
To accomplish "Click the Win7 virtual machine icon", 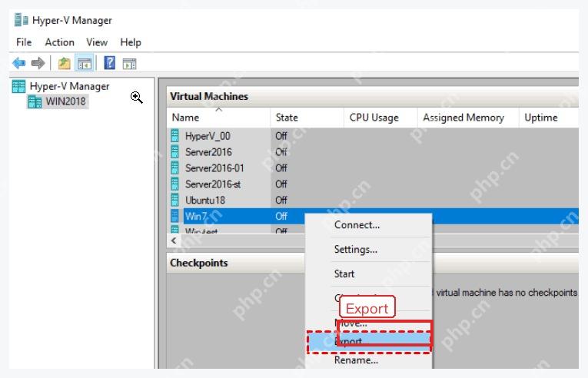I will pos(174,216).
